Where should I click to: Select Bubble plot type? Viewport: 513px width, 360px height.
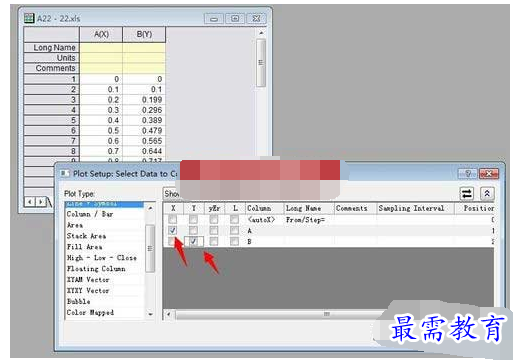pos(79,301)
